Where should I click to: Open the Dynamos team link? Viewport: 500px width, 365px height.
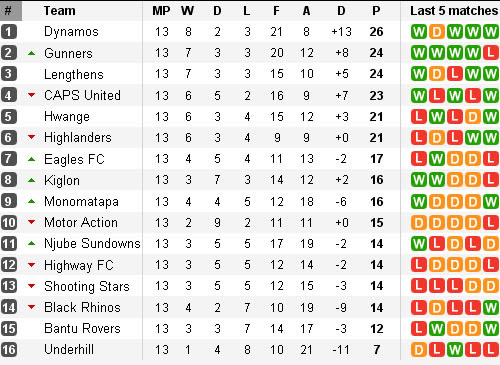[71, 32]
